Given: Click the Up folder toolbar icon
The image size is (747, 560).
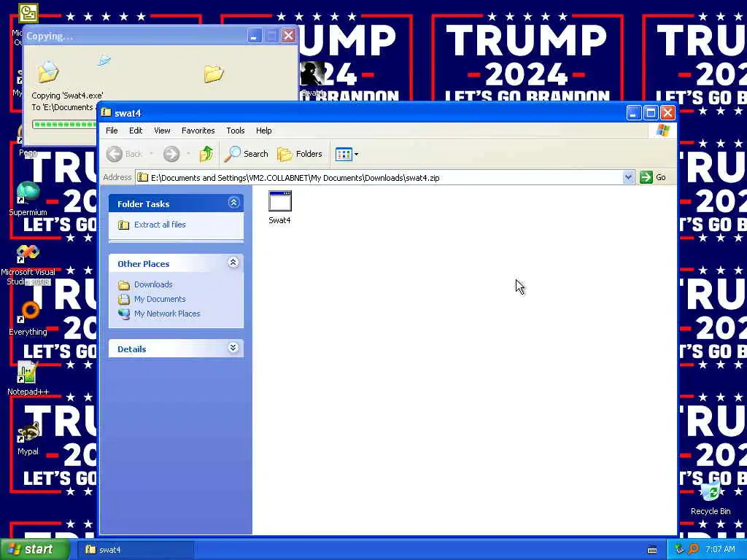Looking at the screenshot, I should point(206,154).
